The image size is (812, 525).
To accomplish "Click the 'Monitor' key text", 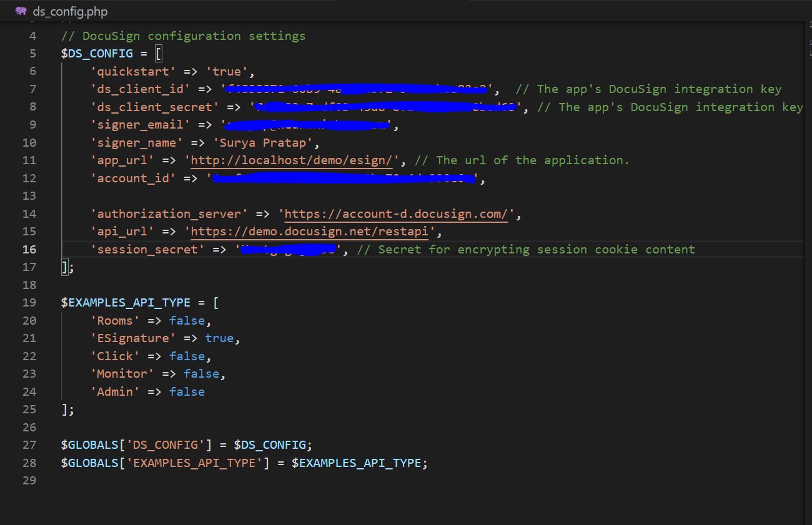I will pos(122,374).
